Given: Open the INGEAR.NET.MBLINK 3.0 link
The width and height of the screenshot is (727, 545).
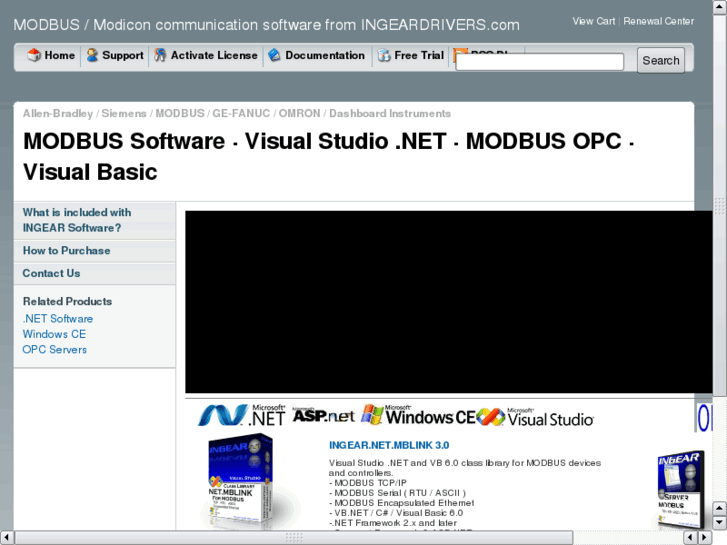Looking at the screenshot, I should 389,445.
